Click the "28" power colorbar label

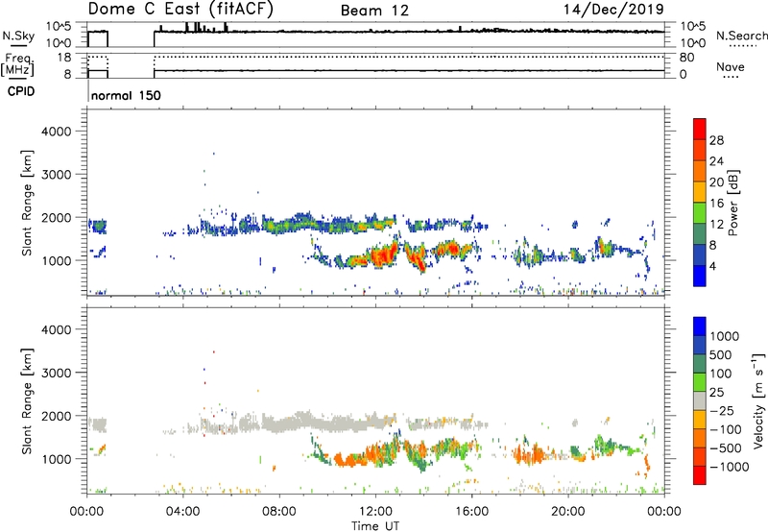[x=716, y=140]
